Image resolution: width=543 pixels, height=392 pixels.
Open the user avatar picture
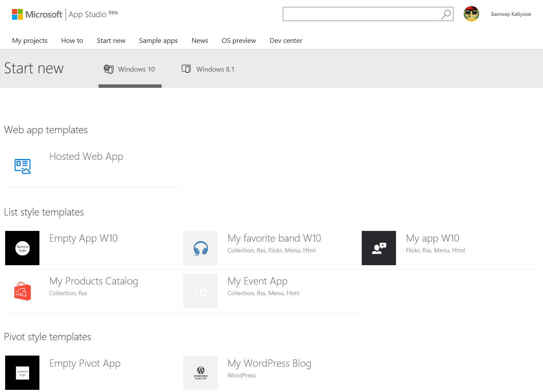click(x=471, y=14)
